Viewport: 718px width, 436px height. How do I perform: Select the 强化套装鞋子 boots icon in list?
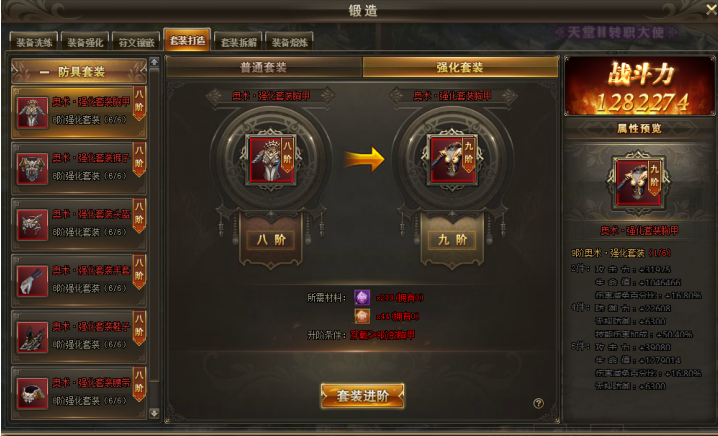pyautogui.click(x=32, y=338)
